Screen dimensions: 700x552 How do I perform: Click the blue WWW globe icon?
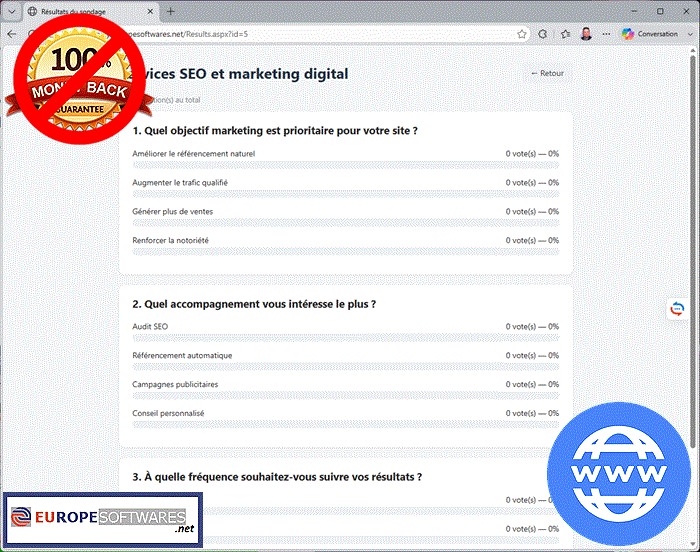pyautogui.click(x=619, y=473)
